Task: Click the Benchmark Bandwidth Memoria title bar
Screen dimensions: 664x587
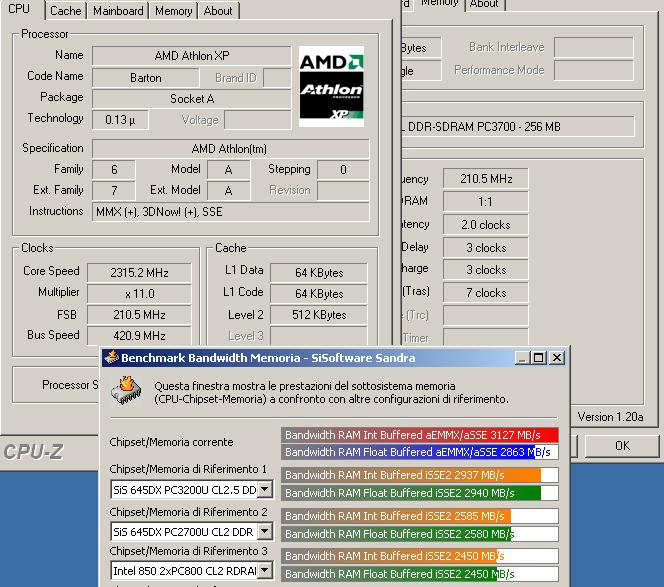Action: pyautogui.click(x=335, y=358)
